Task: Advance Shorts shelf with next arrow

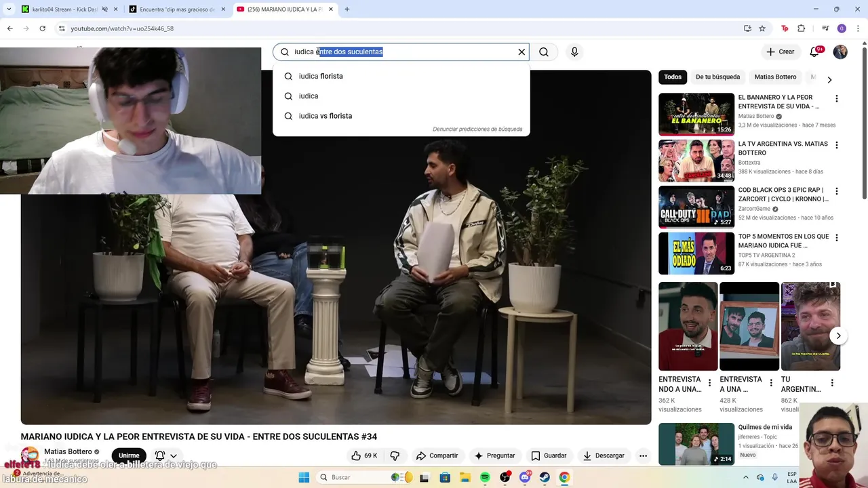Action: pos(838,335)
